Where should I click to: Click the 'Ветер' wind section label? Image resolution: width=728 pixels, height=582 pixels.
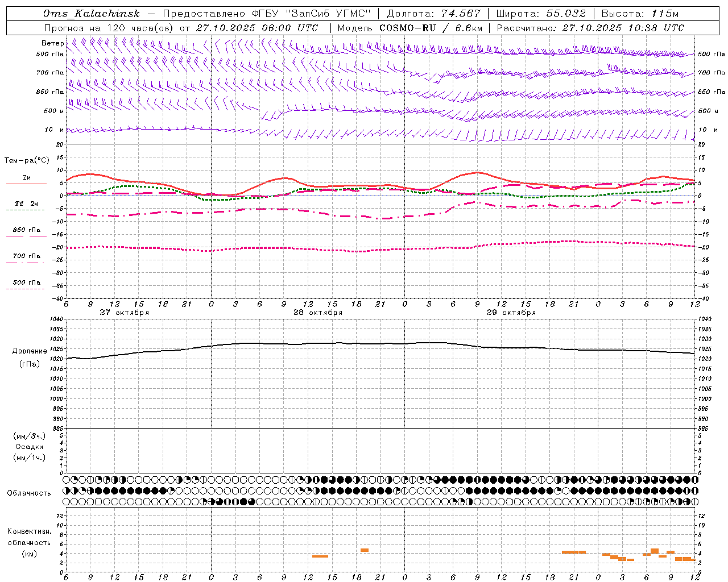(x=52, y=43)
